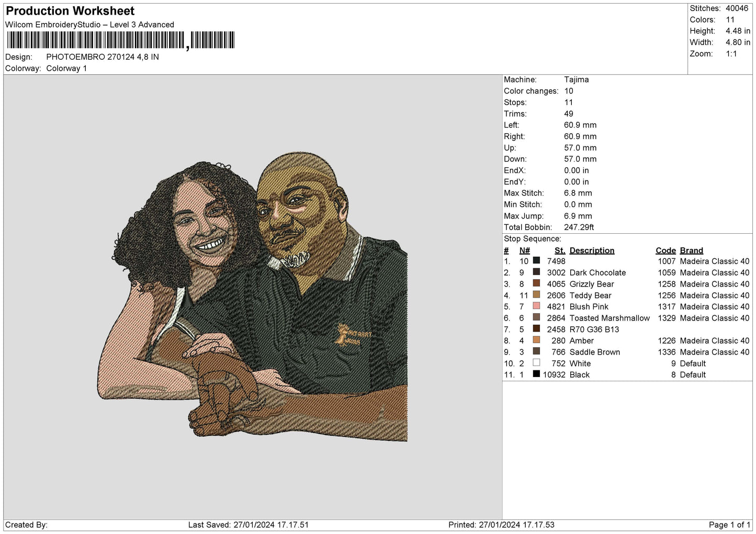Choose the Toasted Marshmallow color swatch

[x=536, y=317]
